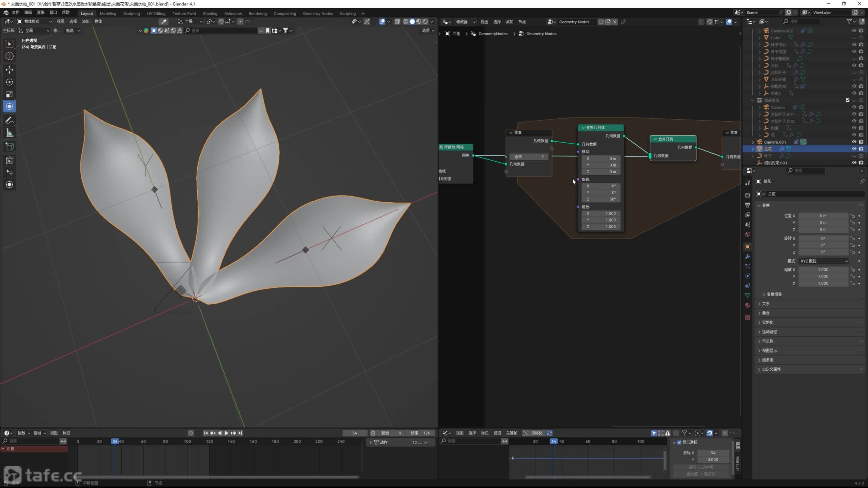Image resolution: width=868 pixels, height=488 pixels.
Task: Select the Move tool in the toolbar
Action: [x=9, y=70]
